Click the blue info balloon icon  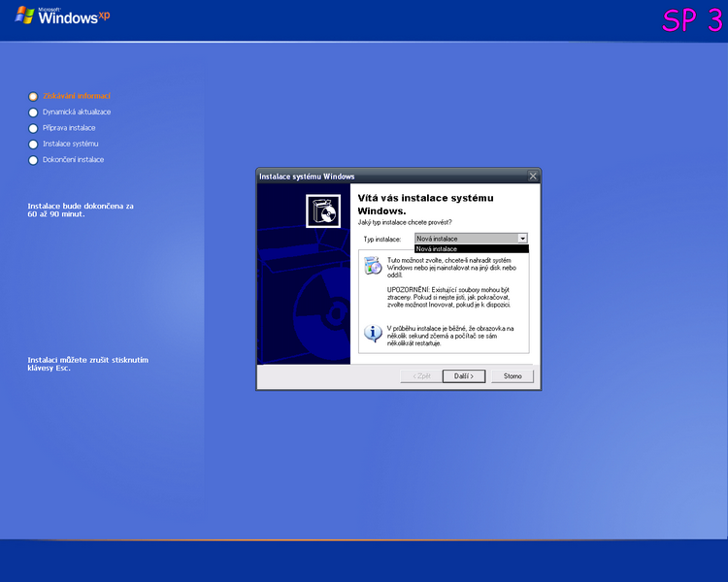[x=373, y=334]
